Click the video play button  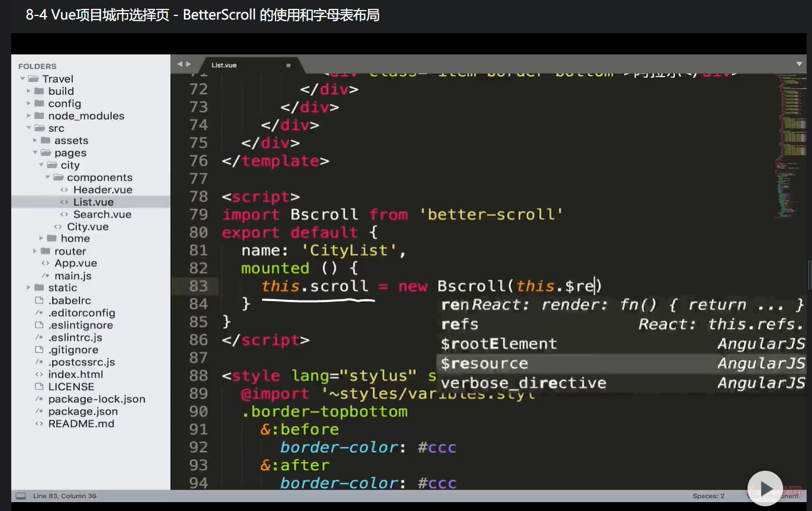click(x=765, y=489)
